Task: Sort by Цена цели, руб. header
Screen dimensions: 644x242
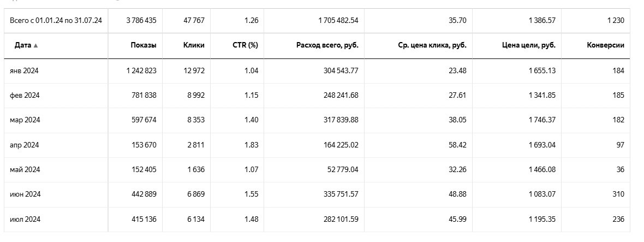Action: point(528,45)
